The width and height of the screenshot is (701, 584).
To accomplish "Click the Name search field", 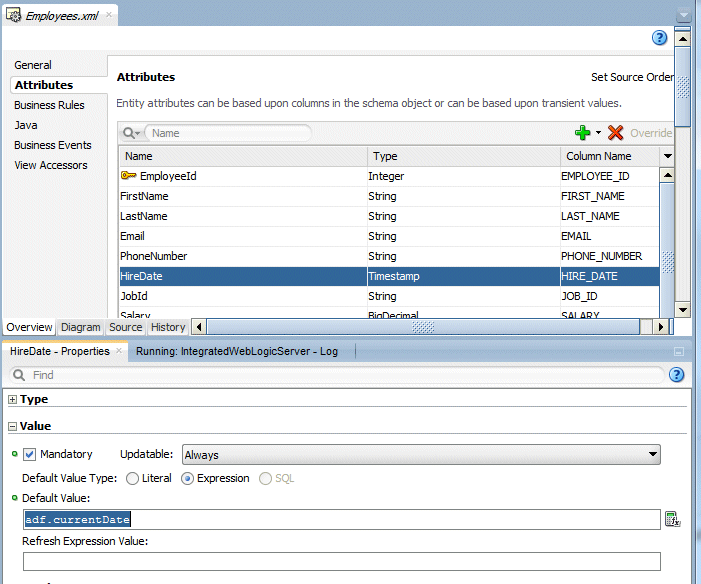I will pos(228,133).
